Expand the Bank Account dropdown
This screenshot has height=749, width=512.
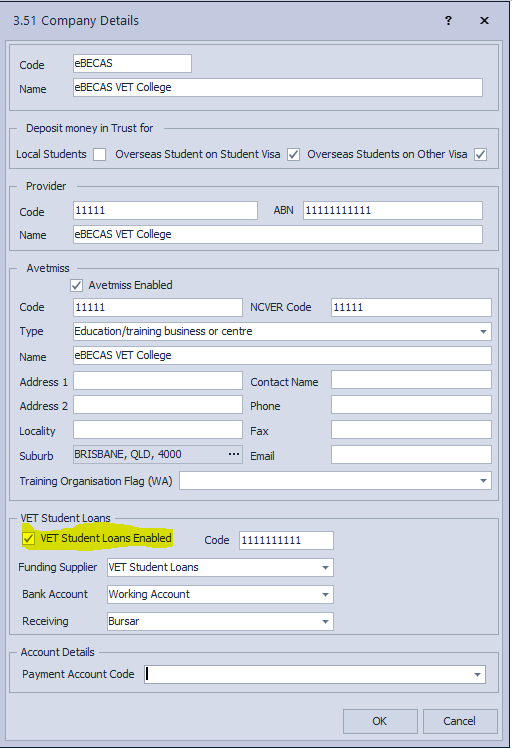[325, 595]
